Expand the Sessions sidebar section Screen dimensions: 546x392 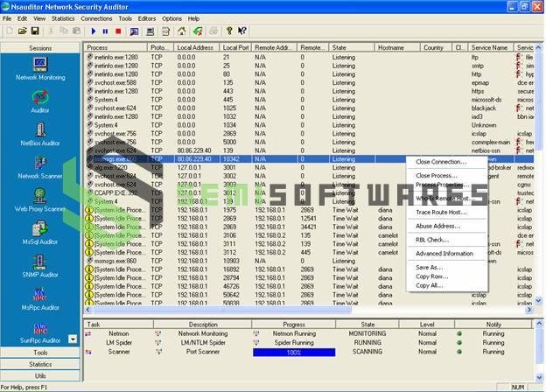click(40, 48)
